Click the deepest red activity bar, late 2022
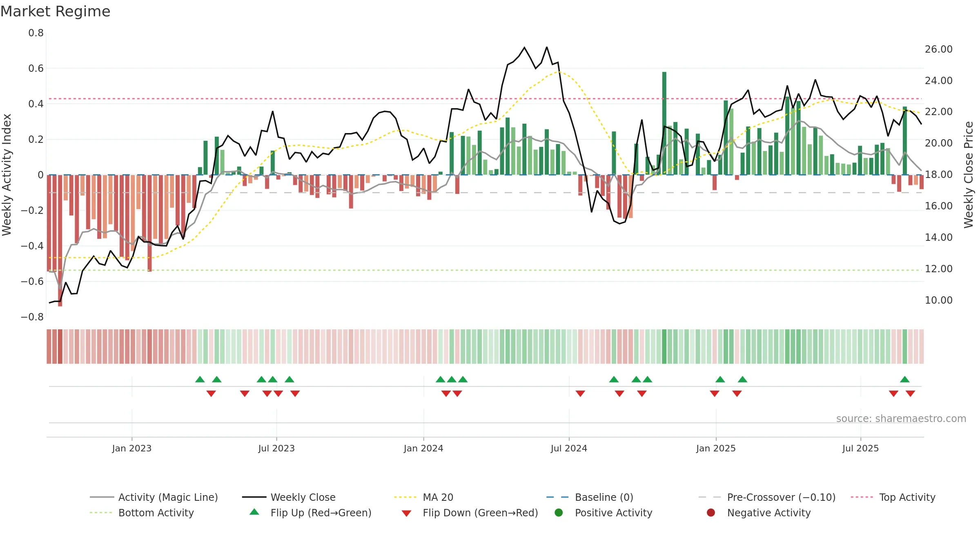 click(x=60, y=240)
